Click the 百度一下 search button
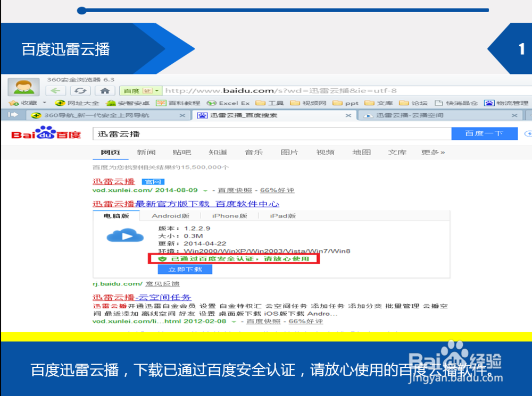The height and width of the screenshot is (396, 532). click(485, 133)
